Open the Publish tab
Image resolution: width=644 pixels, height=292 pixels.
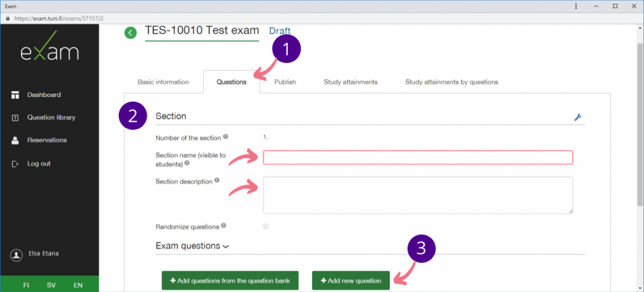click(x=285, y=82)
